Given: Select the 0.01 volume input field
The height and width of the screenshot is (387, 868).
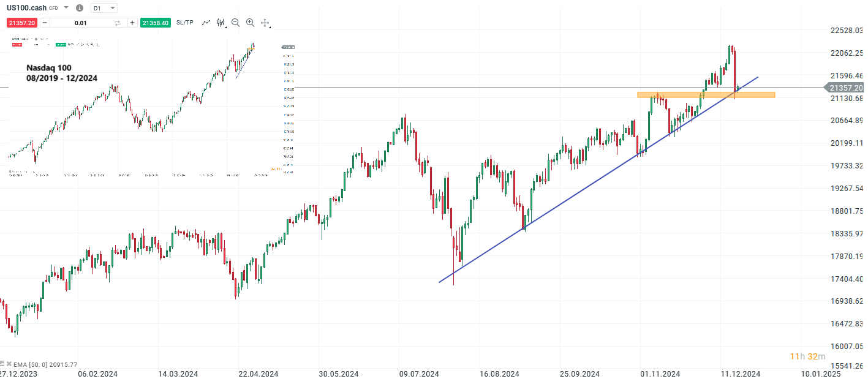Looking at the screenshot, I should click(81, 22).
